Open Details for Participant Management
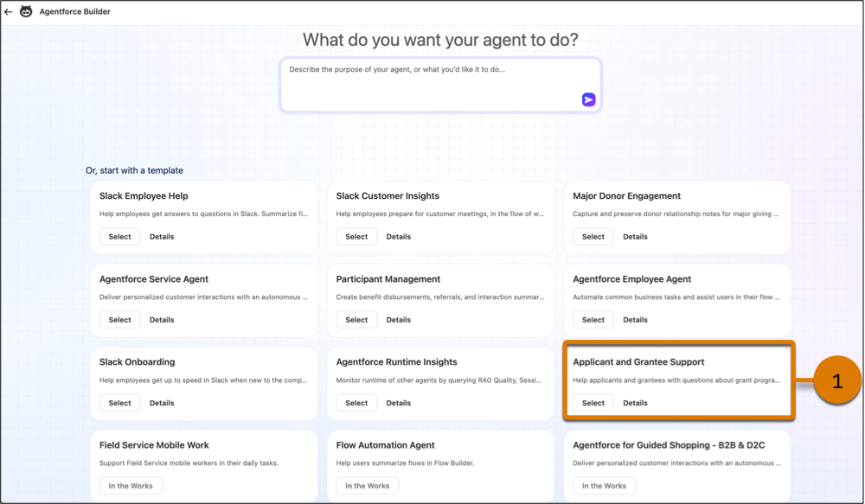The height and width of the screenshot is (504, 865). point(398,320)
